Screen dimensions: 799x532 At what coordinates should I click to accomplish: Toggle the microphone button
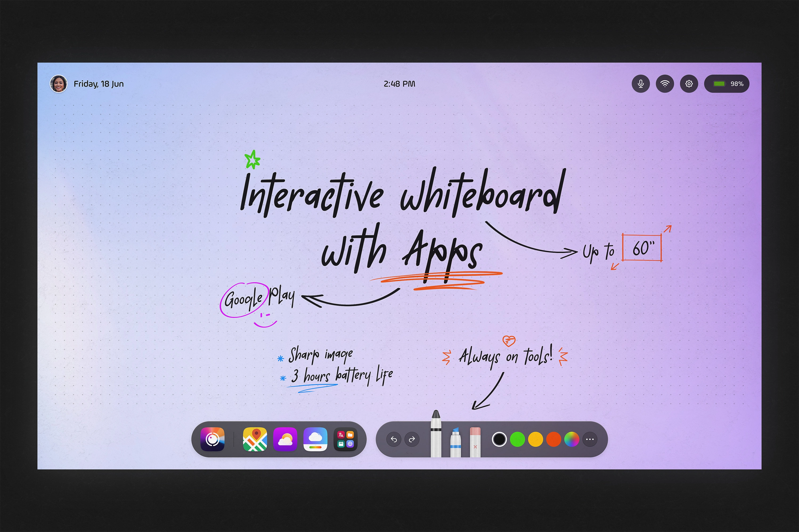pyautogui.click(x=641, y=84)
